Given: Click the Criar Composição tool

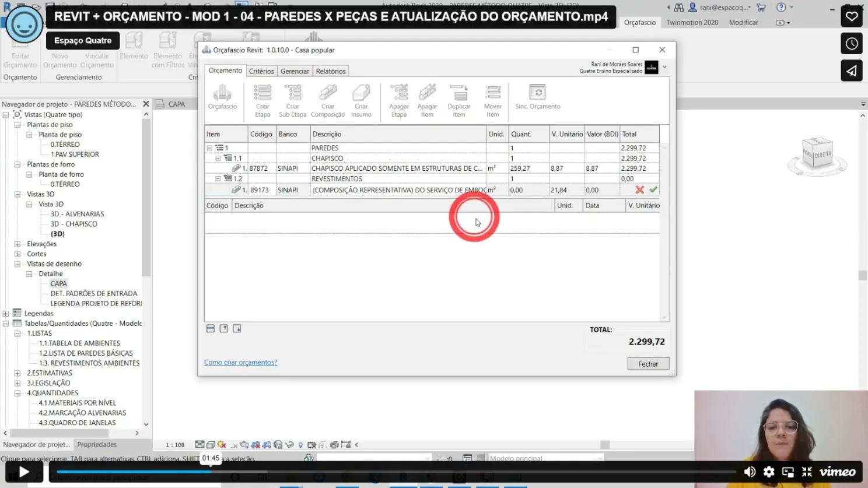Looking at the screenshot, I should 328,101.
